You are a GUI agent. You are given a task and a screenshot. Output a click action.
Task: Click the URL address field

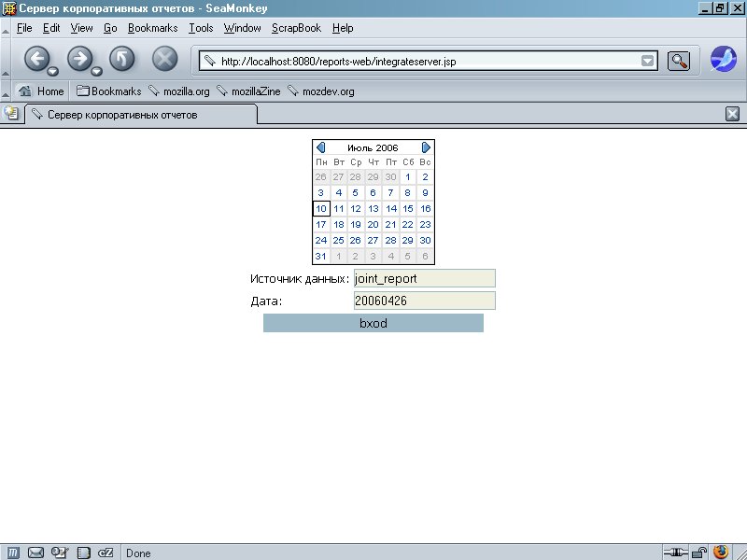(429, 61)
